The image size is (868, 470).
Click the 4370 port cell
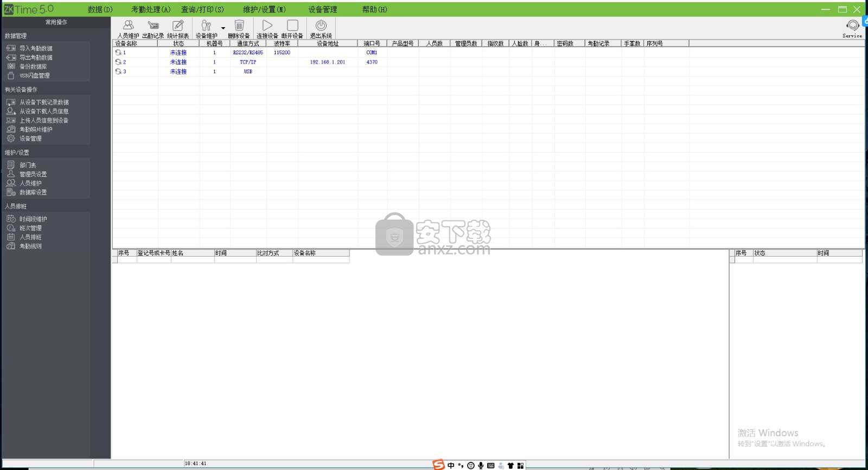tap(372, 62)
